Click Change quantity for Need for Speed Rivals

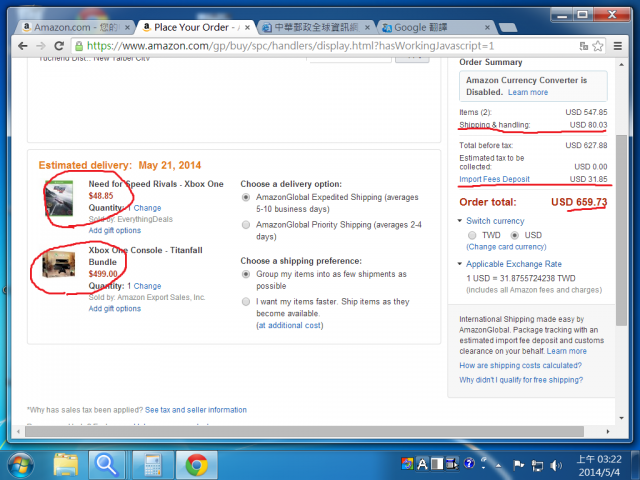(147, 208)
